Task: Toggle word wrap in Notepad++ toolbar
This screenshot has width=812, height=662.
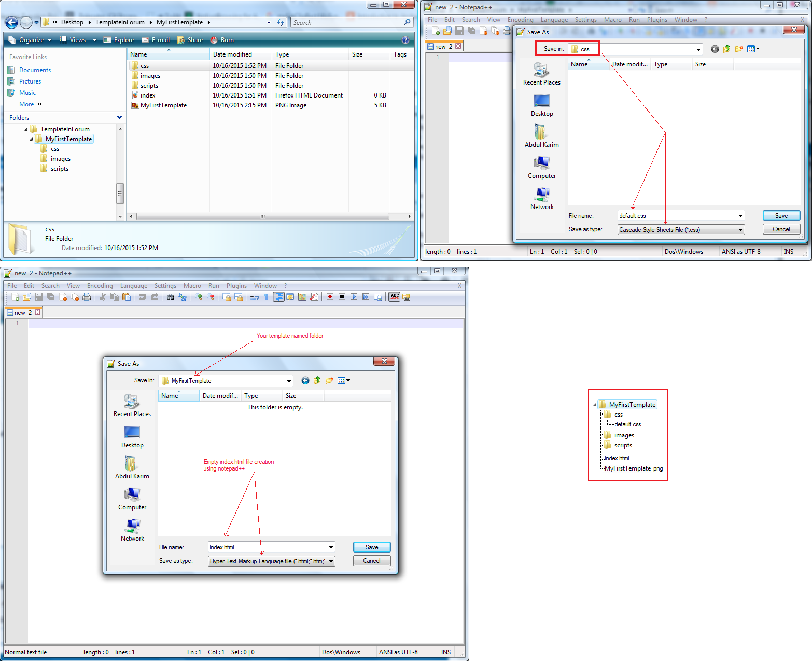Action: [254, 297]
